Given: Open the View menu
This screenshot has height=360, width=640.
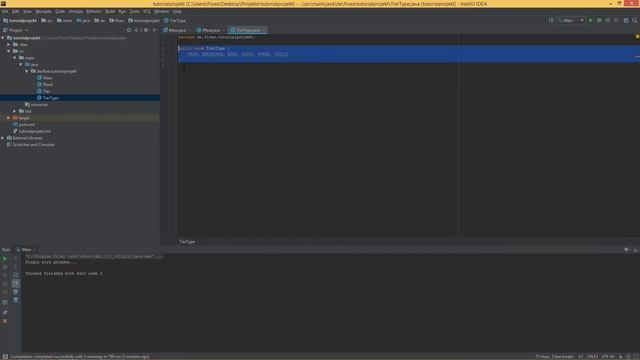Looking at the screenshot, I should coord(27,11).
